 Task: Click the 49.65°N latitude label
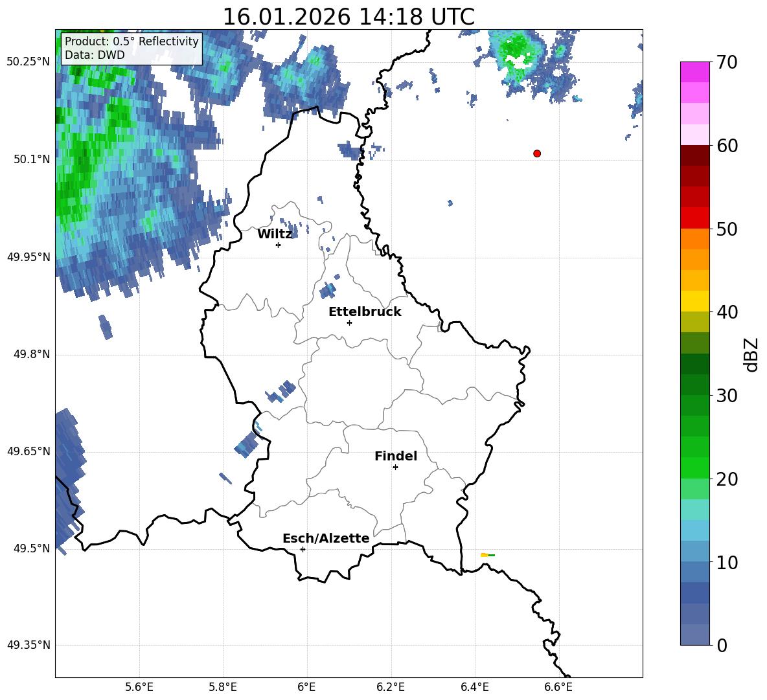pos(29,451)
